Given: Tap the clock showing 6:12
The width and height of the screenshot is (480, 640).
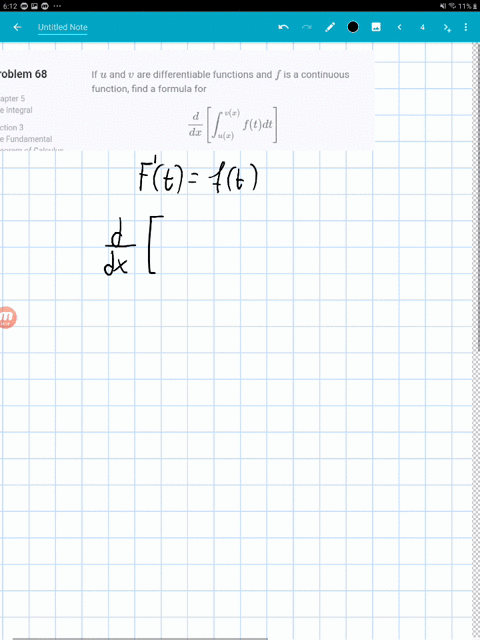Looking at the screenshot, I should (8, 6).
